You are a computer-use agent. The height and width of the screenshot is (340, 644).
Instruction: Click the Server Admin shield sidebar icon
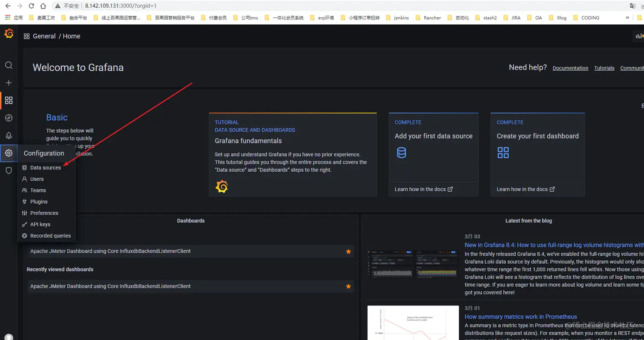pos(9,170)
